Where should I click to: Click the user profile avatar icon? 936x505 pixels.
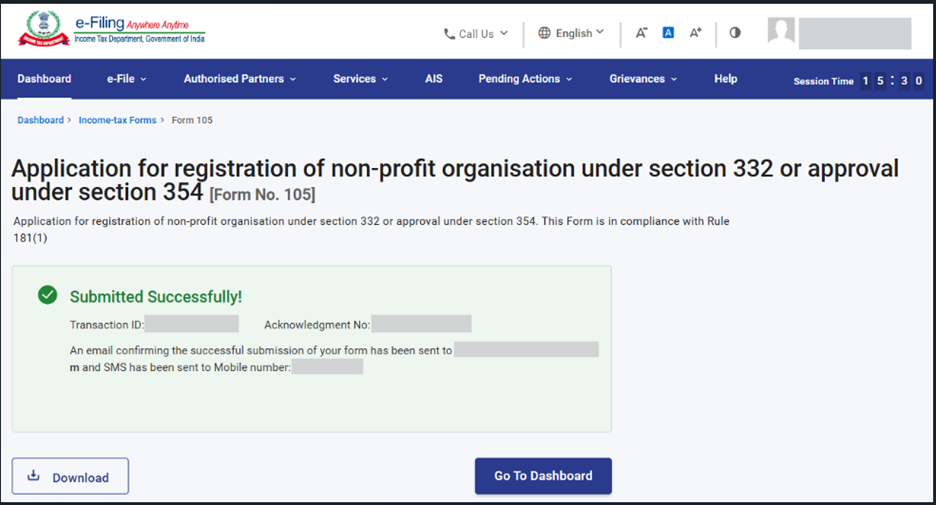(x=781, y=32)
